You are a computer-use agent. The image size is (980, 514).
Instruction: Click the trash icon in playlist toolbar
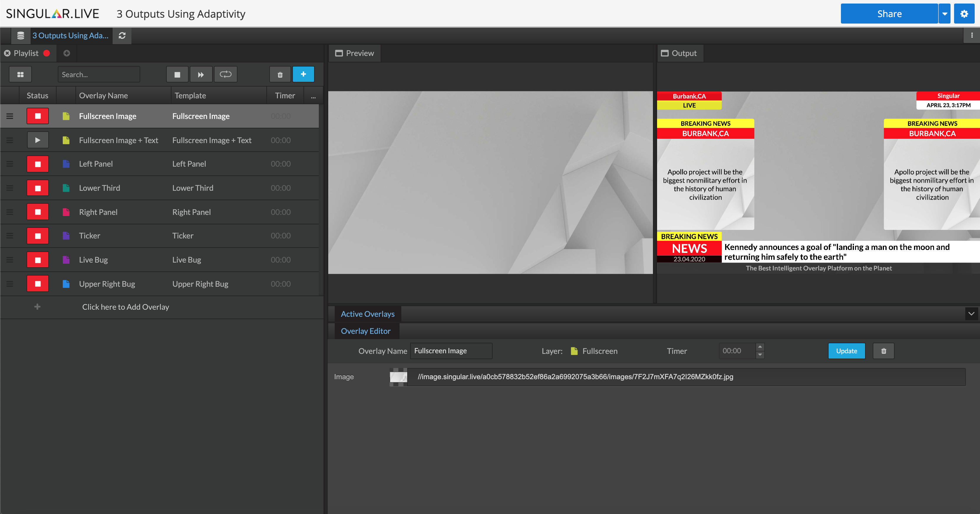click(x=280, y=74)
